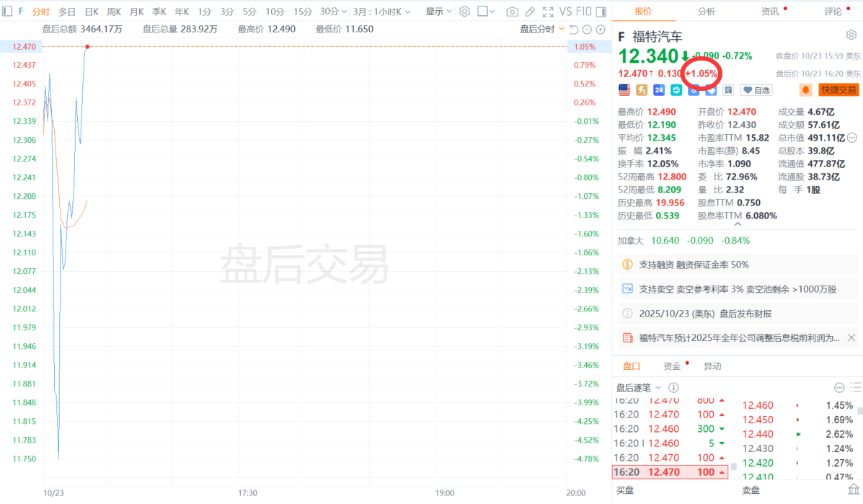
Task: Switch to the 资讯 news tab
Action: tap(771, 12)
